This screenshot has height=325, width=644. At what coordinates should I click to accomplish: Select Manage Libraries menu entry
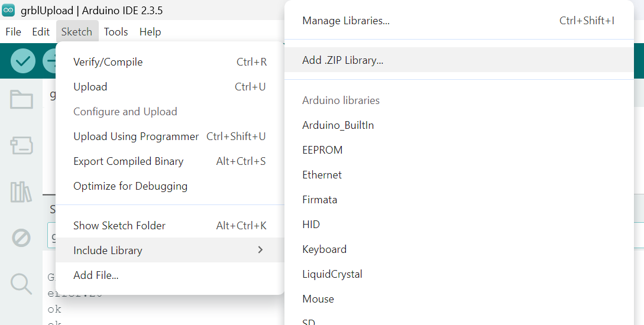click(x=346, y=21)
